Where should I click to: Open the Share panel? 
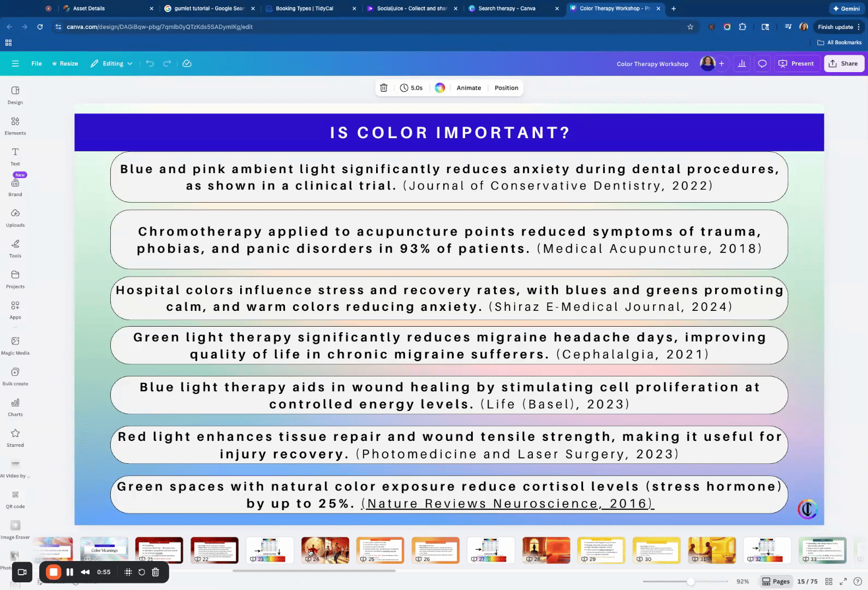tap(843, 64)
